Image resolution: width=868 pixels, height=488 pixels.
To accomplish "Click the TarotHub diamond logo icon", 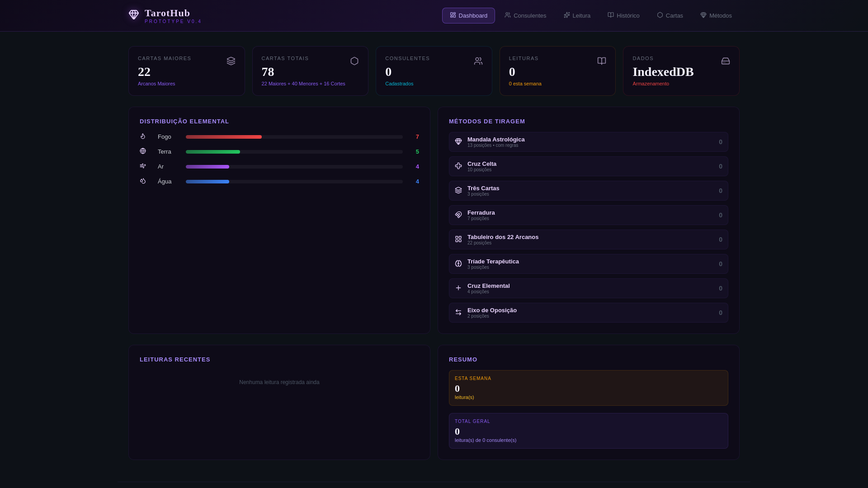I will point(134,15).
